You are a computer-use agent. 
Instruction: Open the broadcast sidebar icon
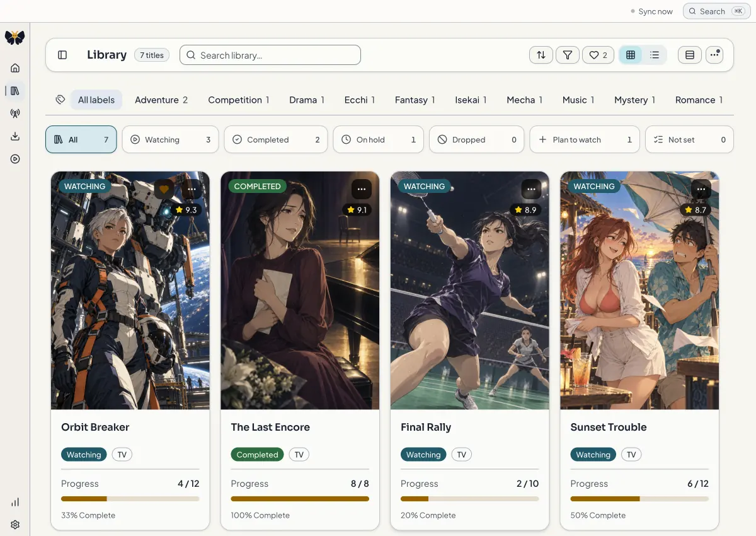[x=15, y=114]
